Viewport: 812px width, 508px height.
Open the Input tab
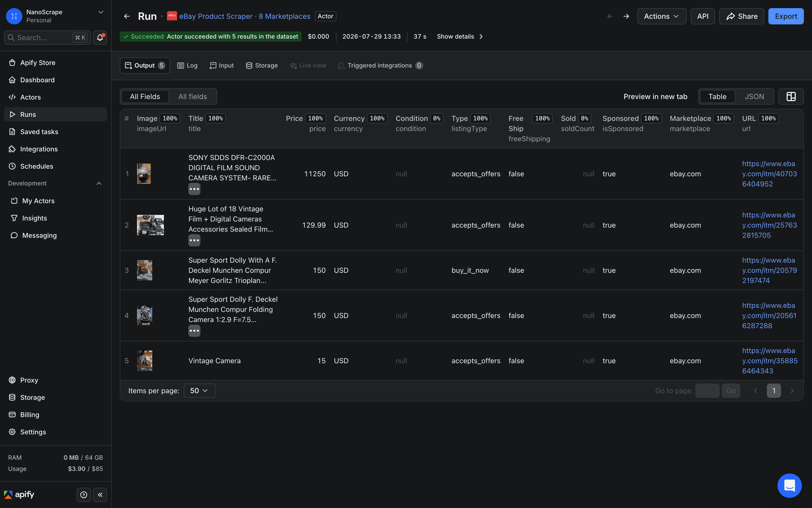tap(222, 66)
